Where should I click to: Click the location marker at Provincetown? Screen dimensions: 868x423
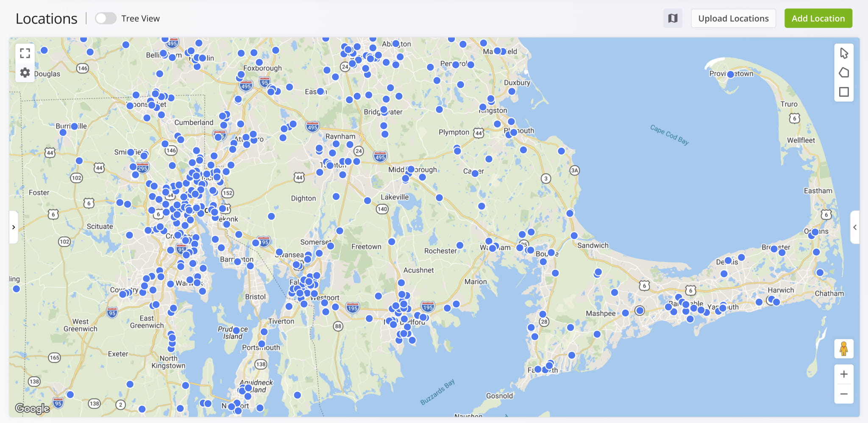[x=731, y=74]
